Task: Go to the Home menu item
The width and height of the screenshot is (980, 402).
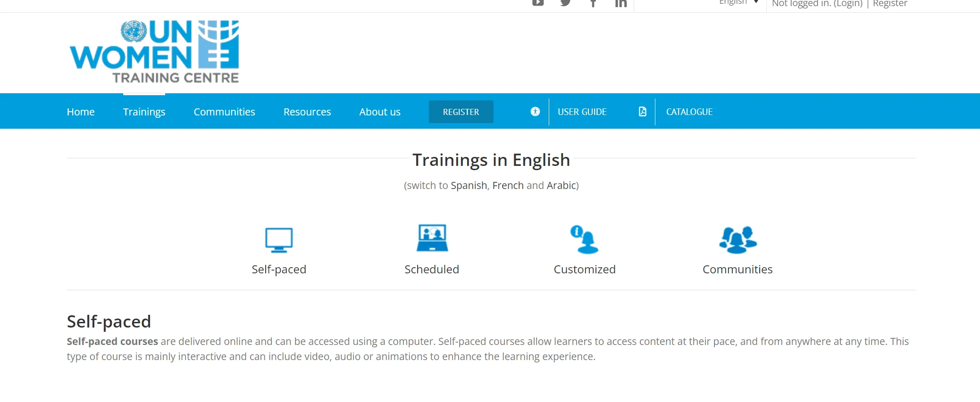Action: (81, 112)
